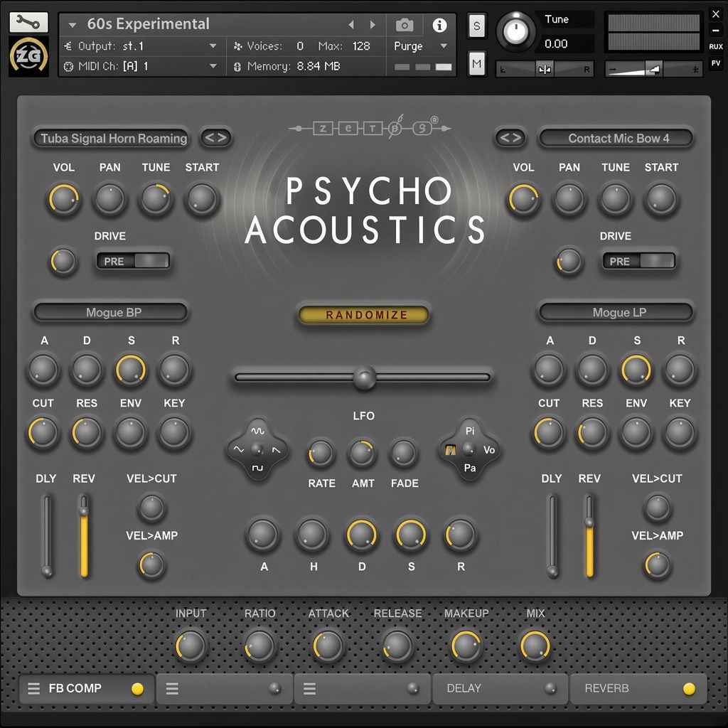Switch to the REVERB effect tab
Viewport: 728px width, 728px height.
[638, 688]
